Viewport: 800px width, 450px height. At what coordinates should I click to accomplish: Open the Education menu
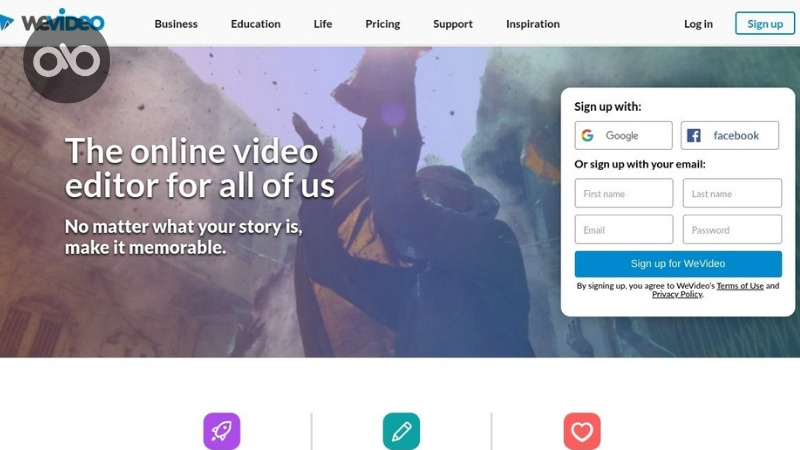coord(256,24)
